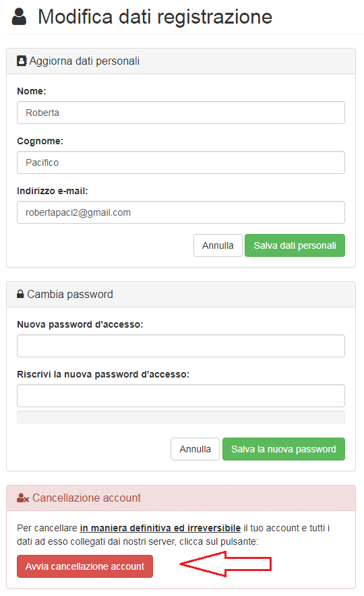Click the user silhouette icon beside page title
Viewport: 364px width, 596px height.
[x=19, y=17]
